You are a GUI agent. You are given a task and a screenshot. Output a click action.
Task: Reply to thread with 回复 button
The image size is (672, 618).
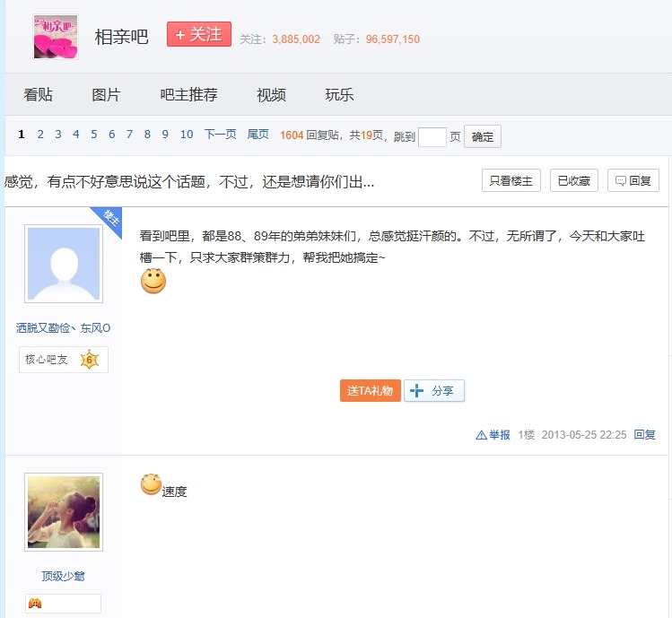point(633,180)
